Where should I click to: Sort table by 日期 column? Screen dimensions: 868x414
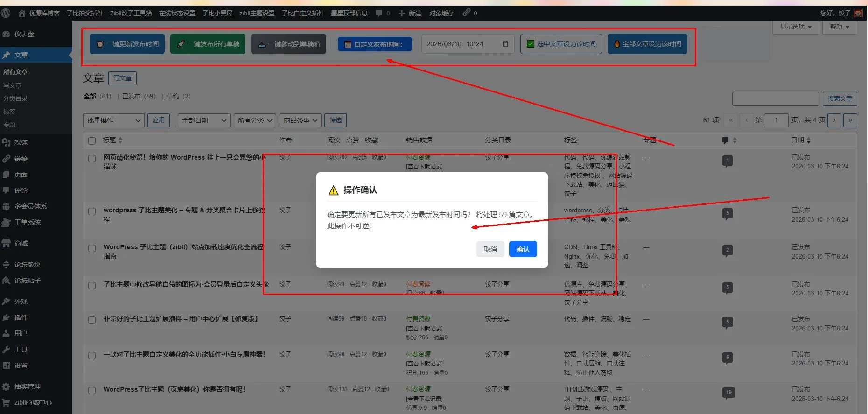[x=801, y=140]
